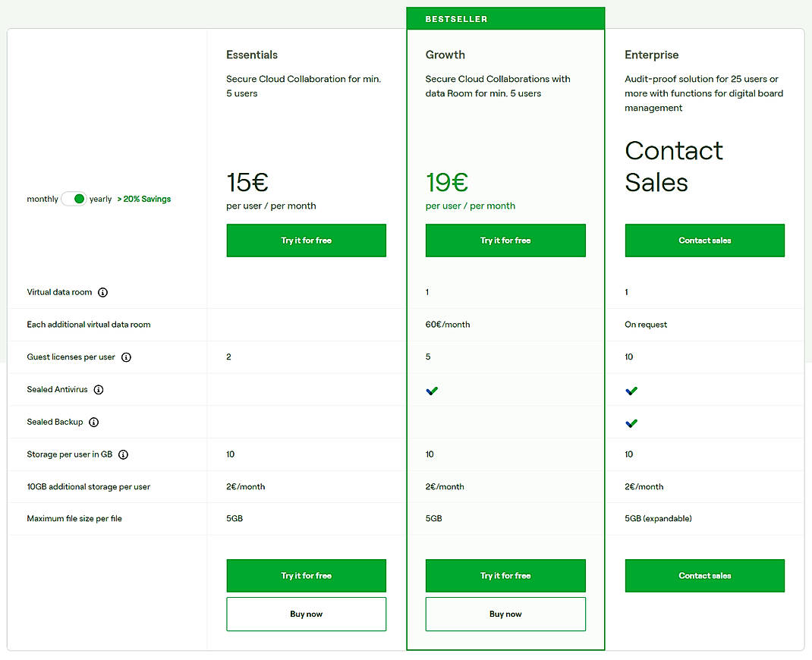Click Essentials description 'Secure Cloud Collaboration for min.'
This screenshot has height=660, width=812.
pos(304,79)
